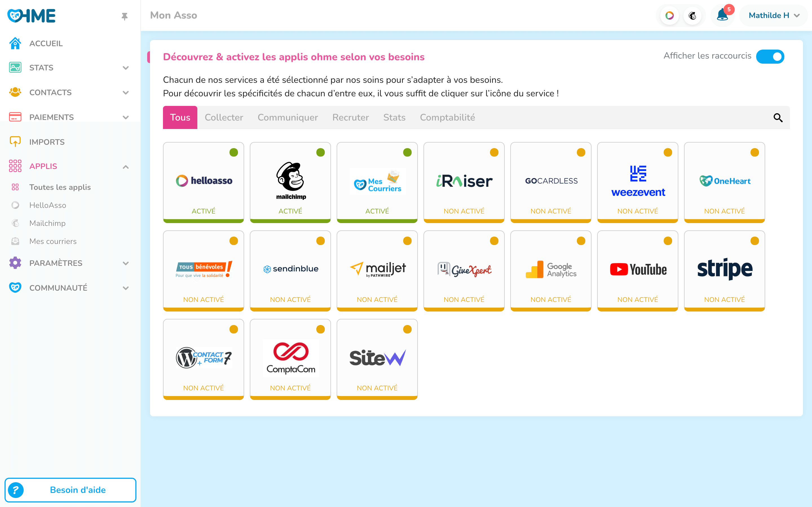Expand the Stats sidebar section
Image resolution: width=812 pixels, height=507 pixels.
tap(125, 68)
